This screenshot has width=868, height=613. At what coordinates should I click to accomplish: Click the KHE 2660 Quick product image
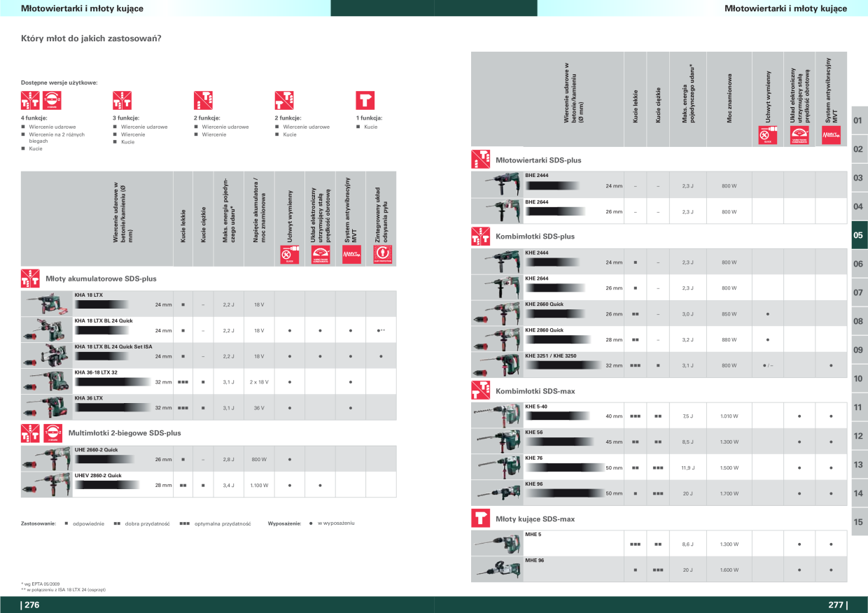496,313
